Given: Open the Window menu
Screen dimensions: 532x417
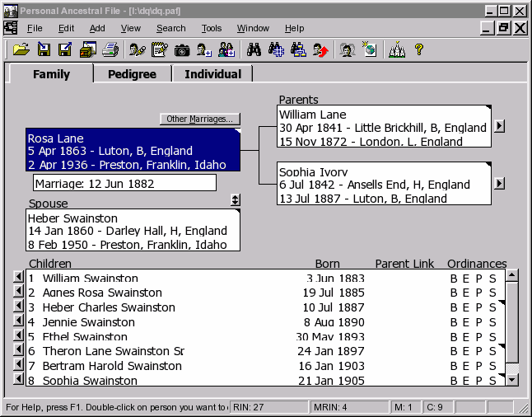Looking at the screenshot, I should pyautogui.click(x=253, y=28).
